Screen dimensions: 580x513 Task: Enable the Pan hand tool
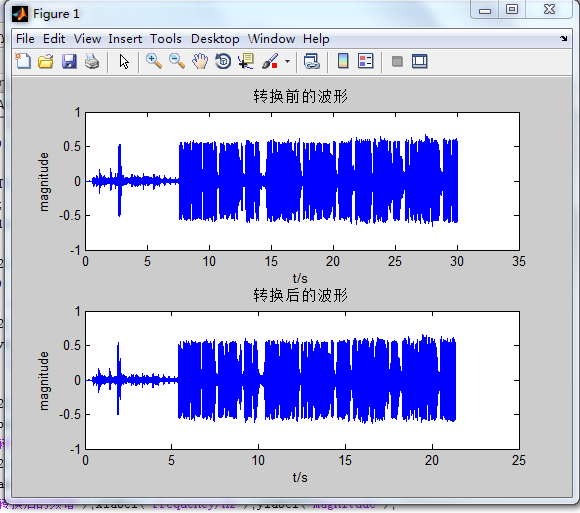pos(200,61)
